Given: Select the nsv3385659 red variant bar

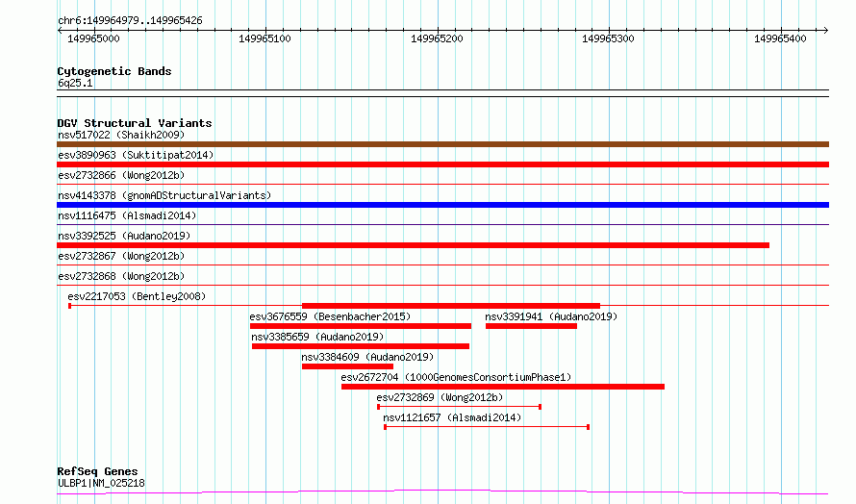Looking at the screenshot, I should pos(361,346).
